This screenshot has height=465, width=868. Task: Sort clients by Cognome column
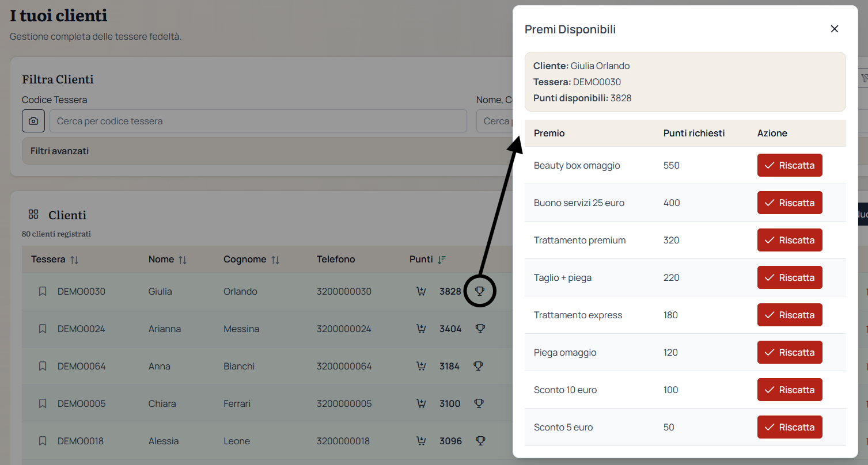click(275, 260)
